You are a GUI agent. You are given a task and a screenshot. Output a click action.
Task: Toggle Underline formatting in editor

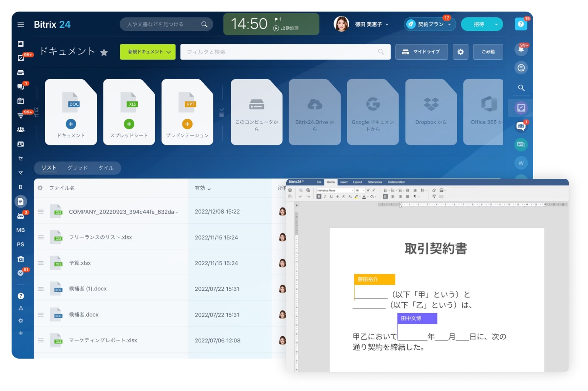click(331, 197)
